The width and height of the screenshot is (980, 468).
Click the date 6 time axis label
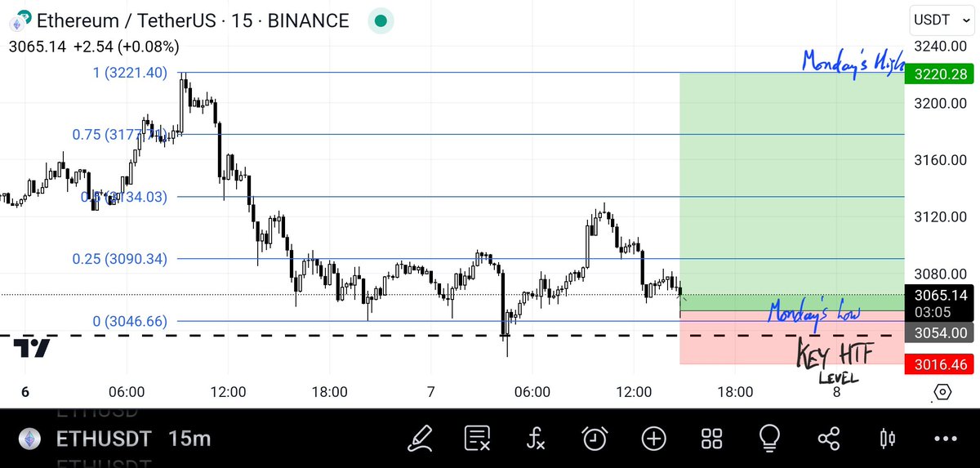click(25, 392)
